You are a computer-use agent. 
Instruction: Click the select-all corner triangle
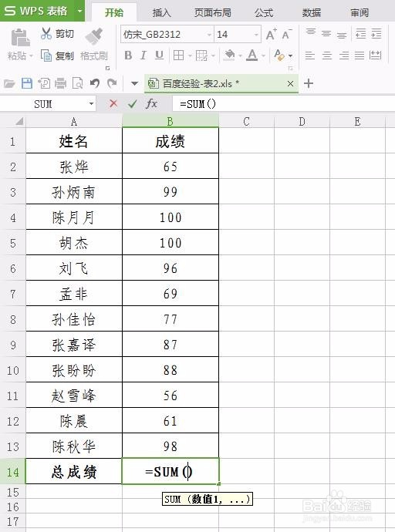point(19,121)
